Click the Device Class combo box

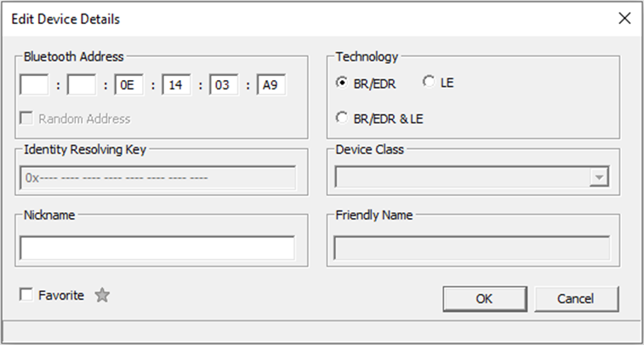tap(471, 178)
